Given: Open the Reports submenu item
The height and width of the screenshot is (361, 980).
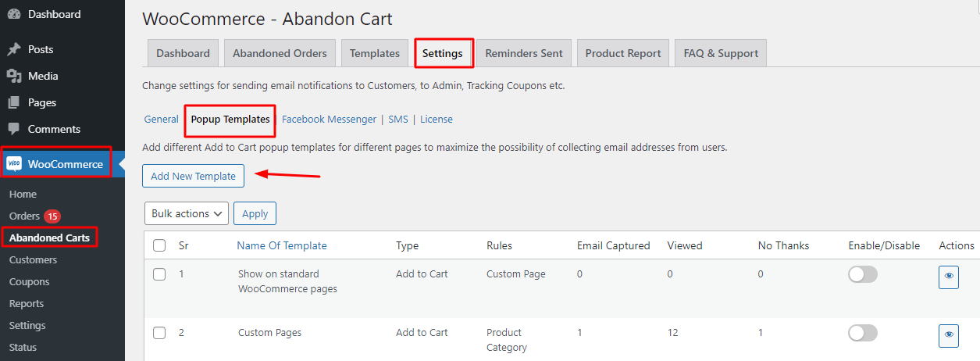Looking at the screenshot, I should click(x=27, y=303).
